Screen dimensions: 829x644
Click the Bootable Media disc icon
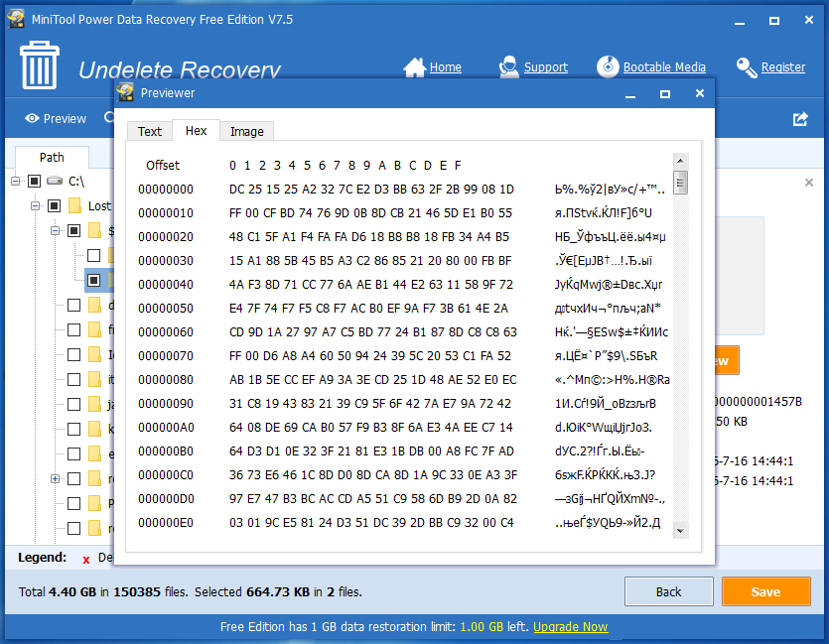pos(608,67)
